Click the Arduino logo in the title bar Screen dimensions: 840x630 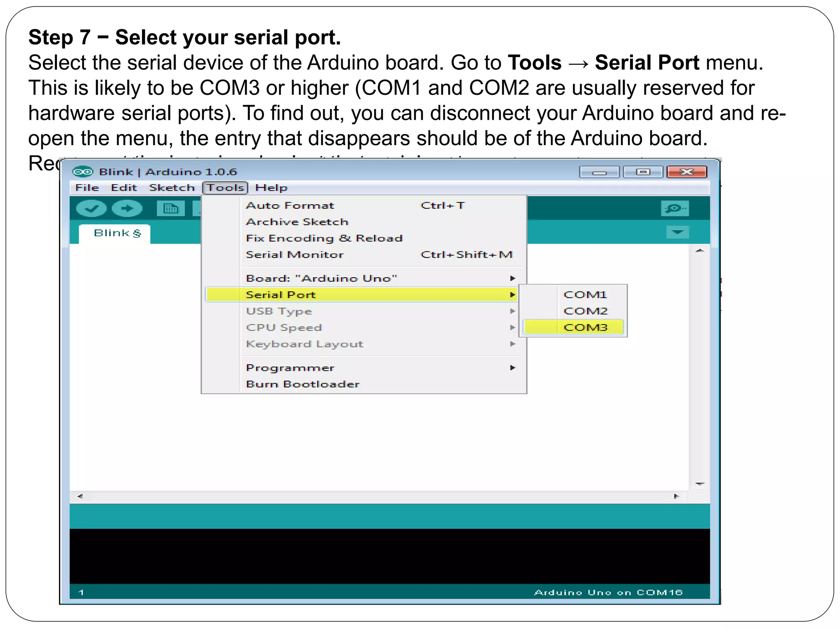point(82,171)
